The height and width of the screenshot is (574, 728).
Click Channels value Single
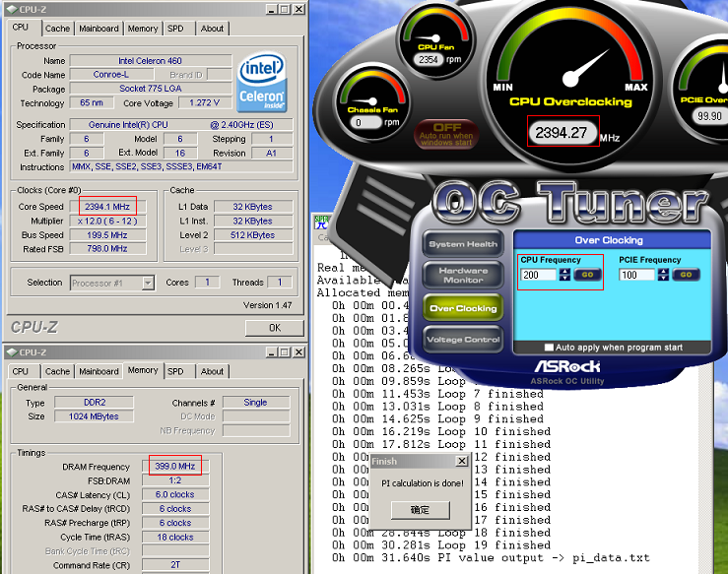click(x=256, y=403)
